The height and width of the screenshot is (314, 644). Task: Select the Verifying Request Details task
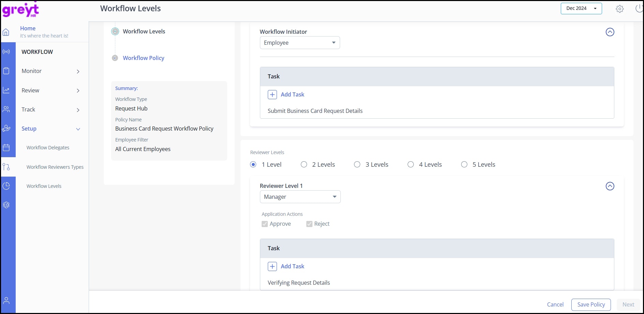(x=299, y=283)
